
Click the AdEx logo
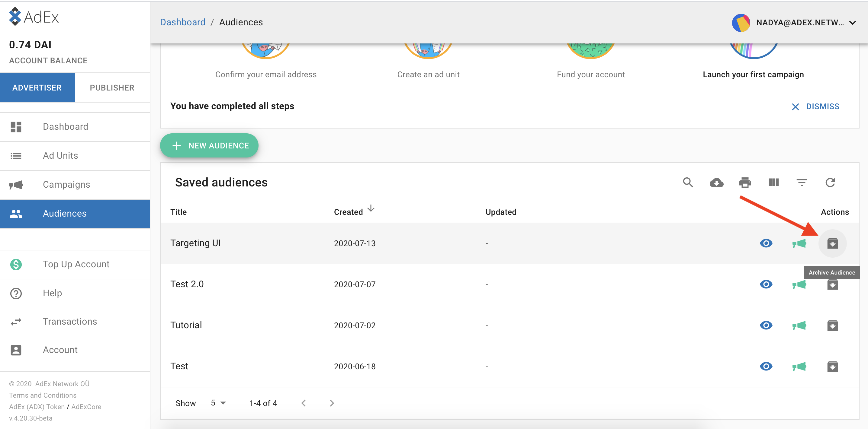(x=34, y=17)
